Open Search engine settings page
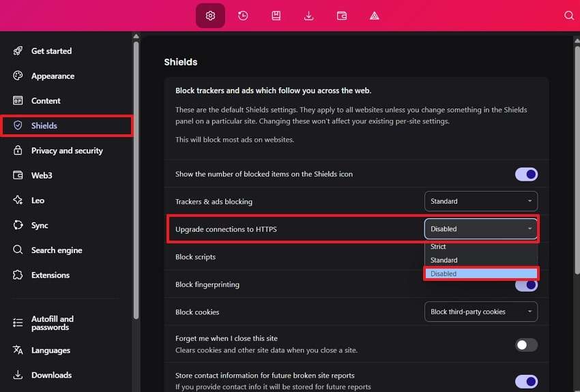This screenshot has height=392, width=580. [57, 250]
